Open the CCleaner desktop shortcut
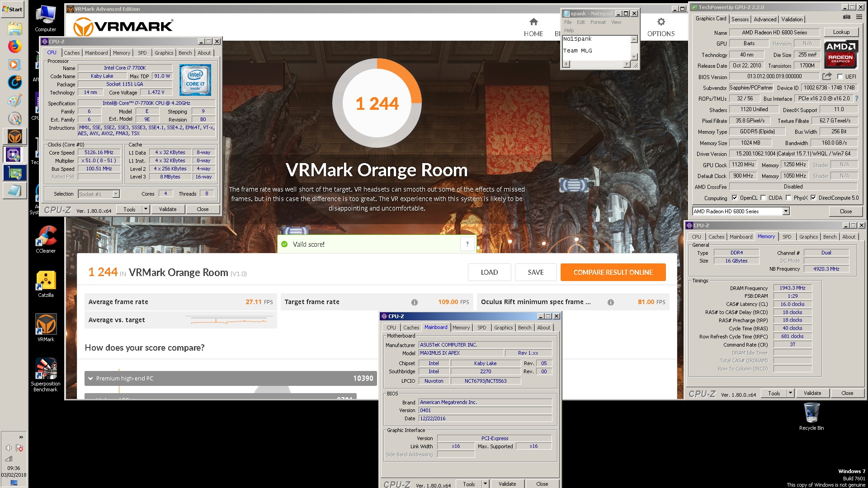This screenshot has width=868, height=488. click(x=46, y=240)
